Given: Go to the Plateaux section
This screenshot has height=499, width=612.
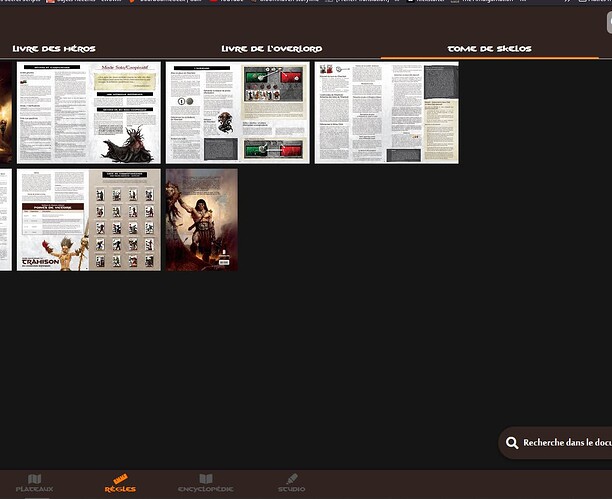Looking at the screenshot, I should pyautogui.click(x=34, y=483).
